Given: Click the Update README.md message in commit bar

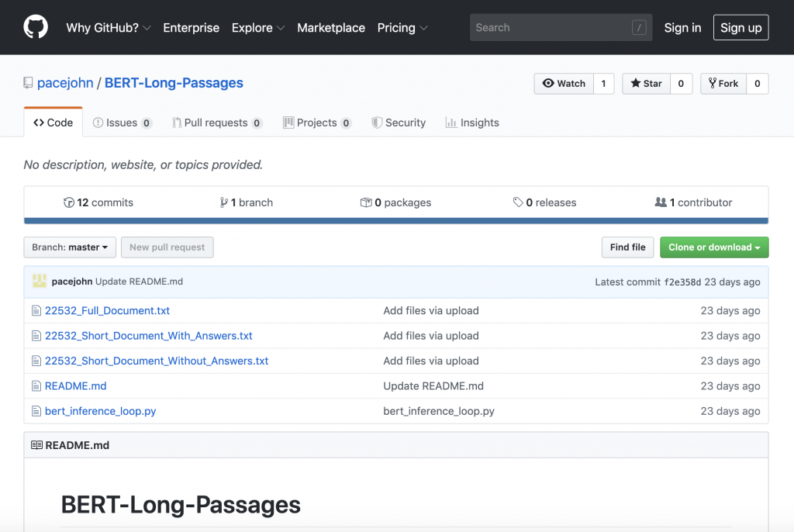Looking at the screenshot, I should (140, 282).
